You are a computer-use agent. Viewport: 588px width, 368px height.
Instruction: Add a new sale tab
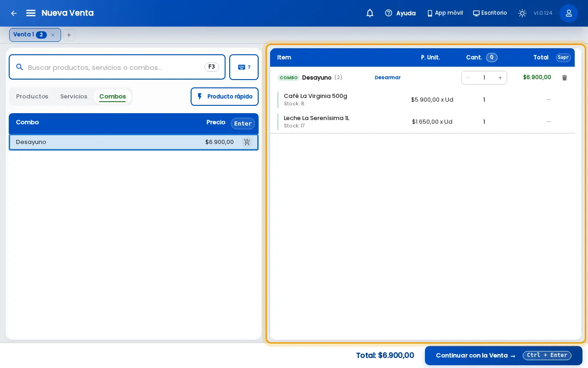click(x=69, y=35)
